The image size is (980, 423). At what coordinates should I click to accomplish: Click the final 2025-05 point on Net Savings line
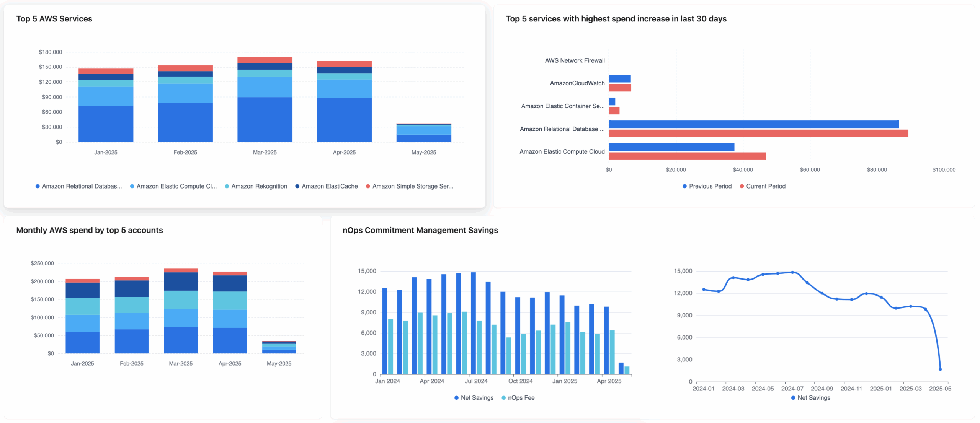click(x=940, y=369)
